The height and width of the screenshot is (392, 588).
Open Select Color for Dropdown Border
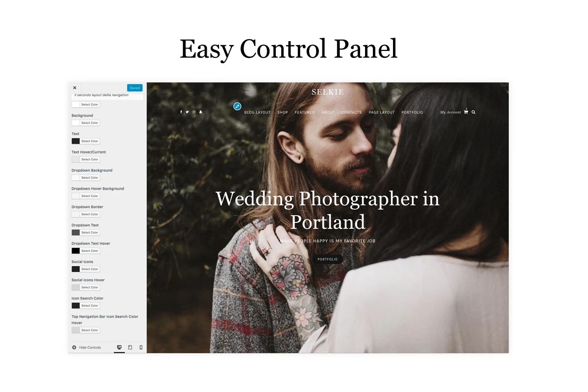point(90,214)
